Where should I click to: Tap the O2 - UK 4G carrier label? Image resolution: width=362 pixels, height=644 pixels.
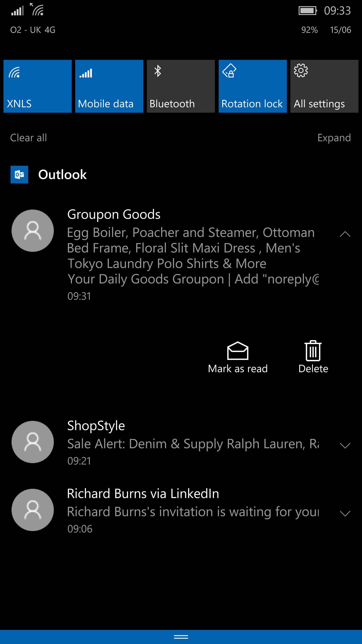click(x=33, y=30)
